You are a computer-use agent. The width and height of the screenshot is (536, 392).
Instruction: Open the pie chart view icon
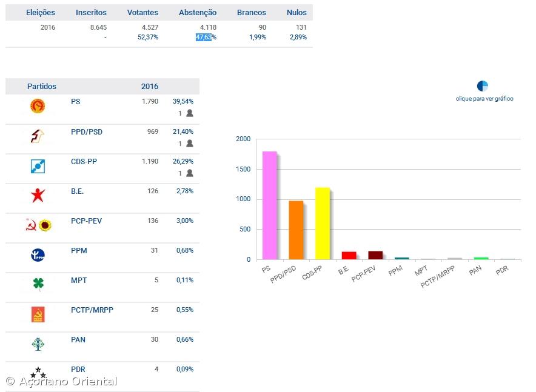coord(483,86)
